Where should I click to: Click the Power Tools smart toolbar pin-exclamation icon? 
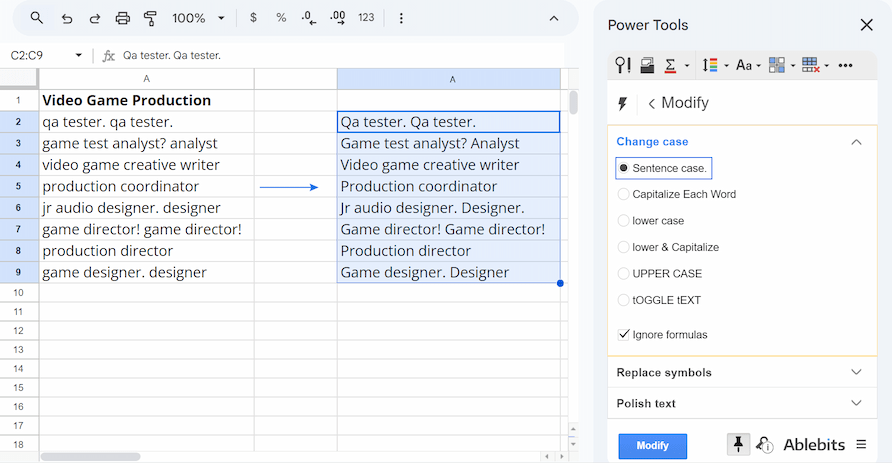point(623,65)
